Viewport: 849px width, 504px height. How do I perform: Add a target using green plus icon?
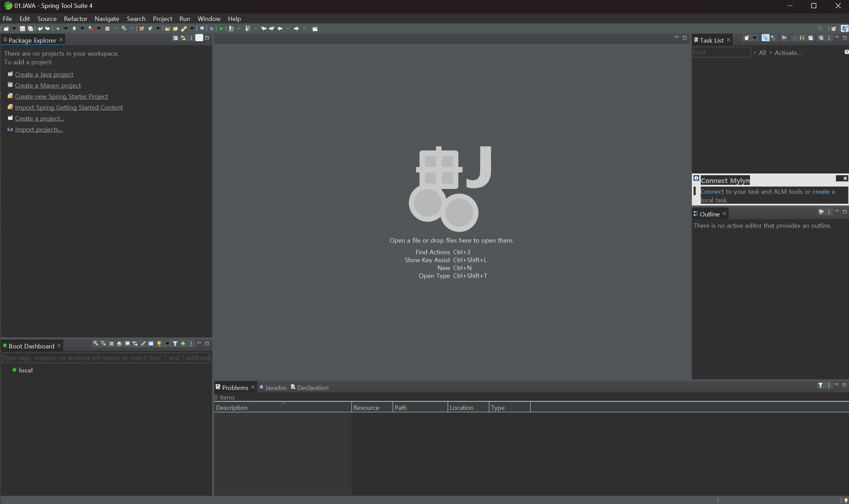coord(183,344)
